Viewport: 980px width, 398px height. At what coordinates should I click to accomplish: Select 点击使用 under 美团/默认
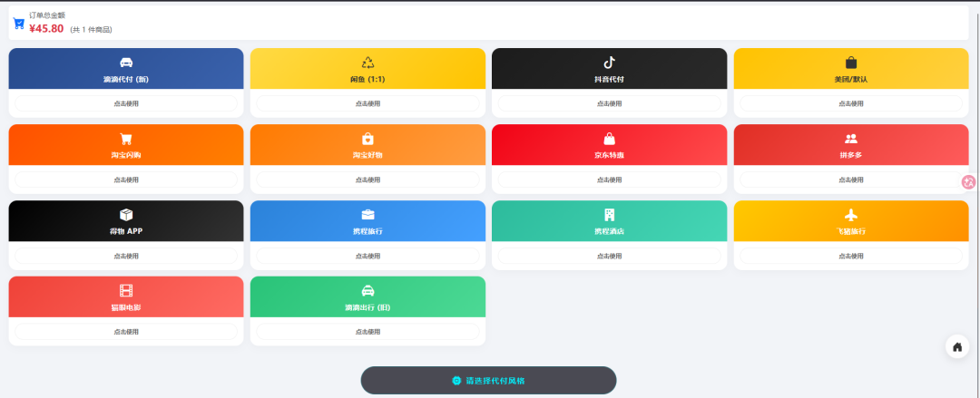pos(851,103)
